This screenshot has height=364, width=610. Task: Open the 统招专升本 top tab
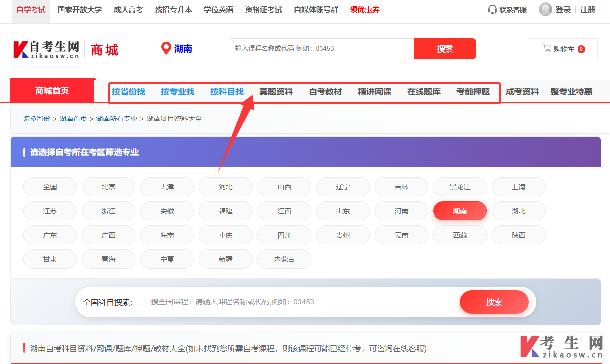click(x=173, y=9)
